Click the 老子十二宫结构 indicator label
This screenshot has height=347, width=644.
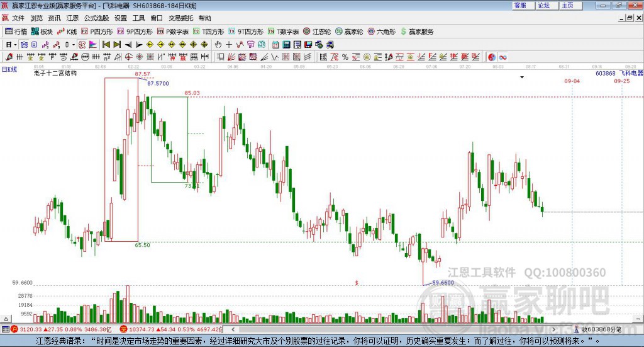click(55, 73)
